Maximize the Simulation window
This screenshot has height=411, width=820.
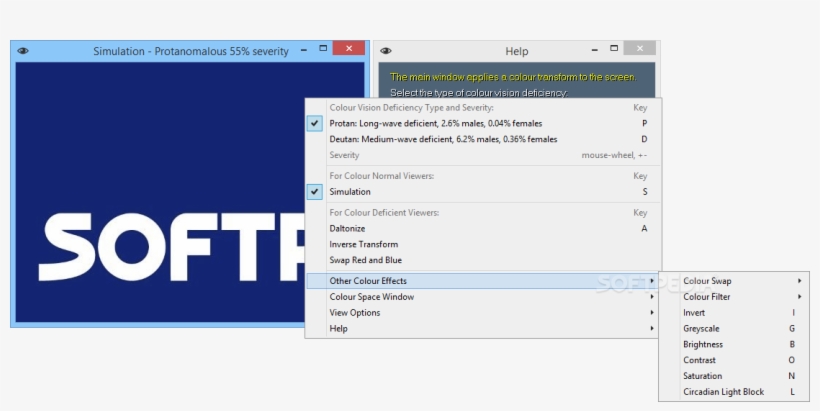point(323,48)
